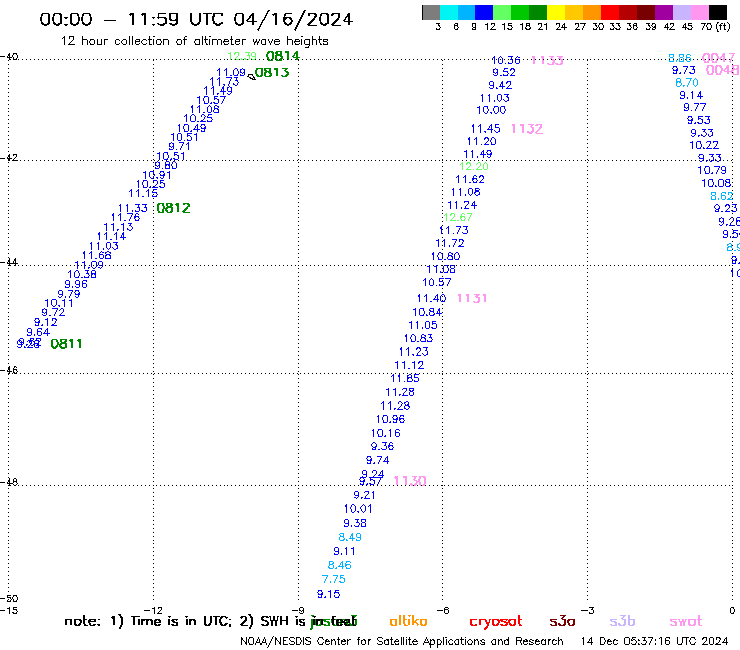Select the lavender 's3b' satellite label
The image size is (740, 650).
pos(622,622)
